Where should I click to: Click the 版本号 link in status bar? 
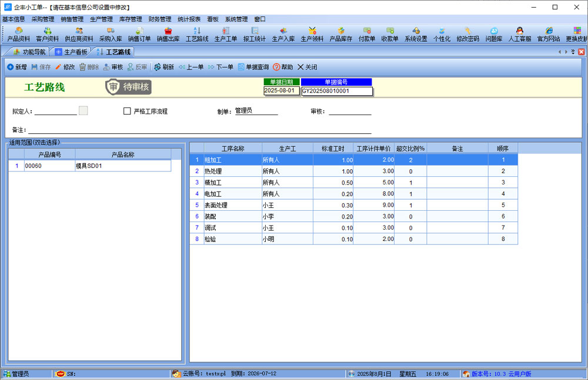point(502,374)
